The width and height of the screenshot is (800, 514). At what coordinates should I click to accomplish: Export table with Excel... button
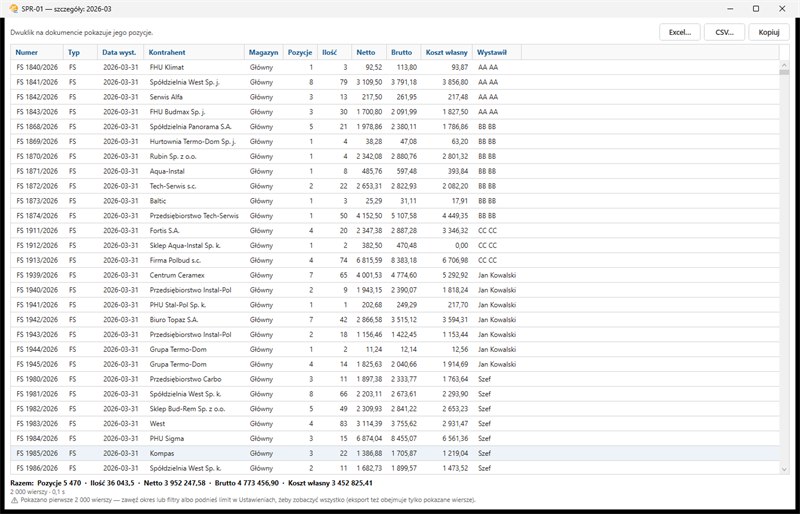(x=680, y=32)
